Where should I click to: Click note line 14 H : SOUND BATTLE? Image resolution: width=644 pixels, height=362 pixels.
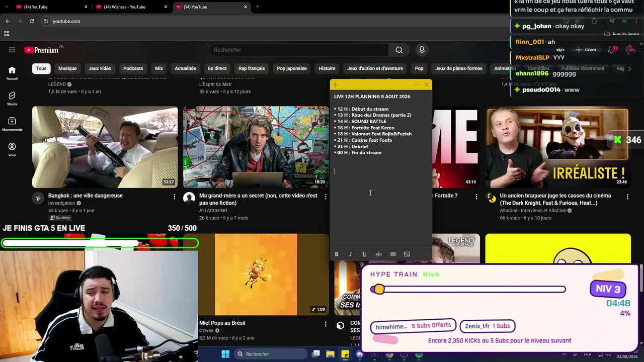(362, 122)
